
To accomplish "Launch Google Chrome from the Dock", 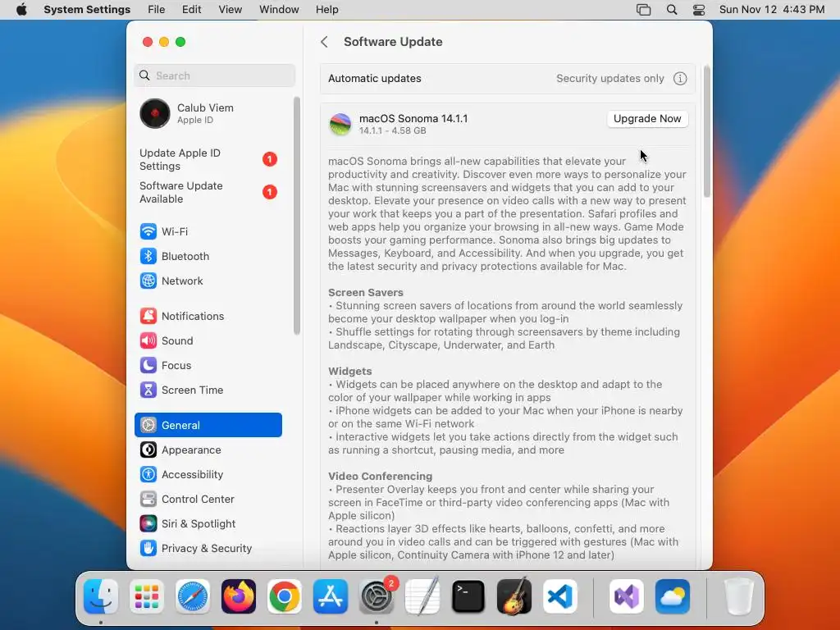I will (285, 596).
